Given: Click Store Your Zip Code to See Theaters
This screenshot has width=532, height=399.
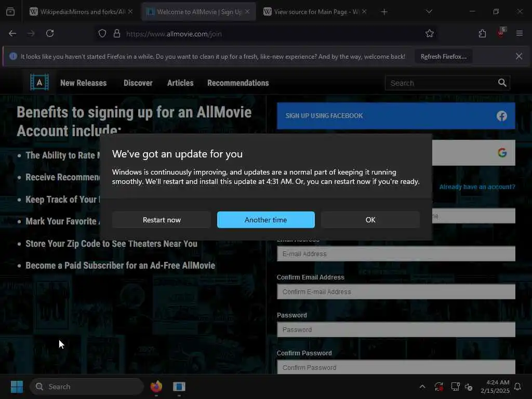Looking at the screenshot, I should 111,244.
